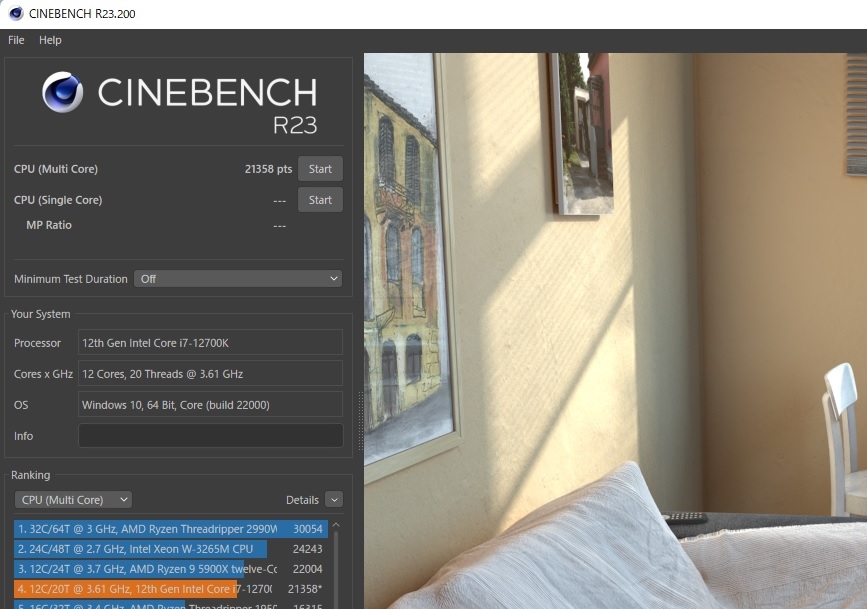Click the Cinebench app icon in title bar
The image size is (867, 609).
pos(15,13)
